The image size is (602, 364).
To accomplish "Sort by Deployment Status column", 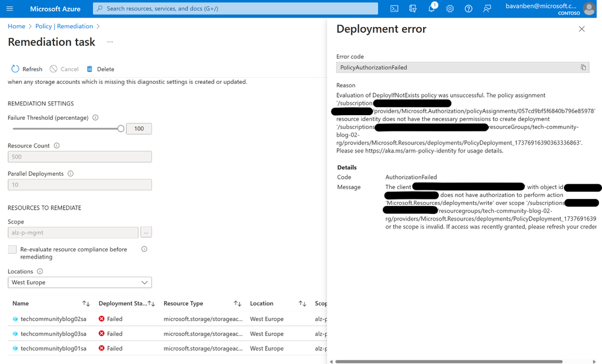I will (151, 304).
